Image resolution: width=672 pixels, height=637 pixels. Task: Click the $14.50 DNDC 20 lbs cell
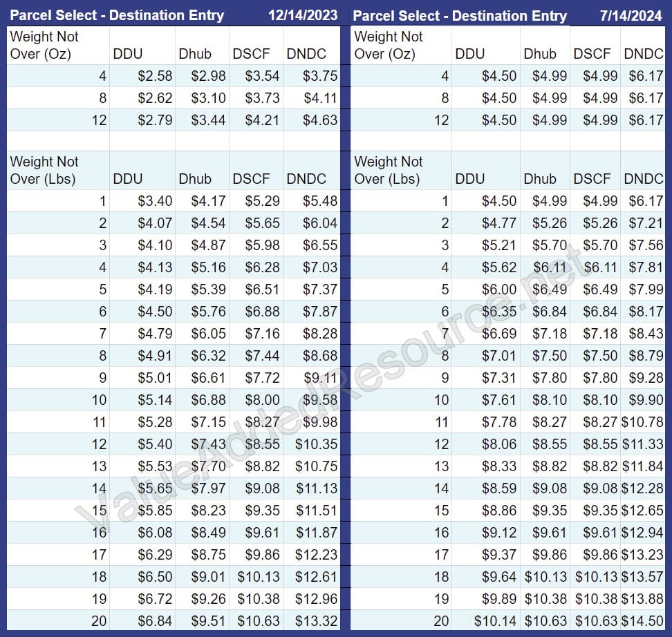pos(644,620)
